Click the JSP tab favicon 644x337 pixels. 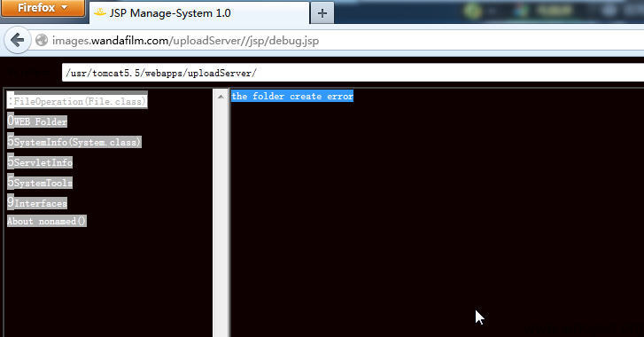coord(100,12)
